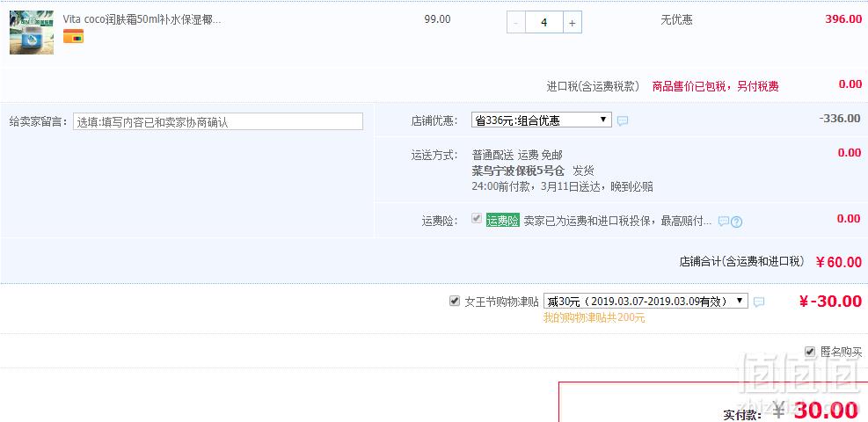Viewport: 868px width, 422px height.
Task: Open the Vita coco product thumbnail
Action: pyautogui.click(x=32, y=32)
